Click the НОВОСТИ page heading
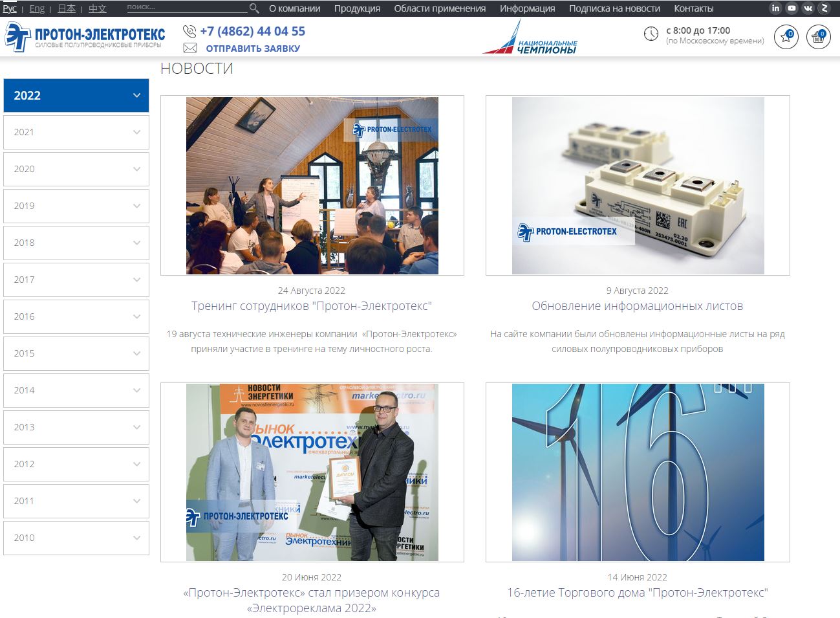840x618 pixels. click(x=197, y=69)
